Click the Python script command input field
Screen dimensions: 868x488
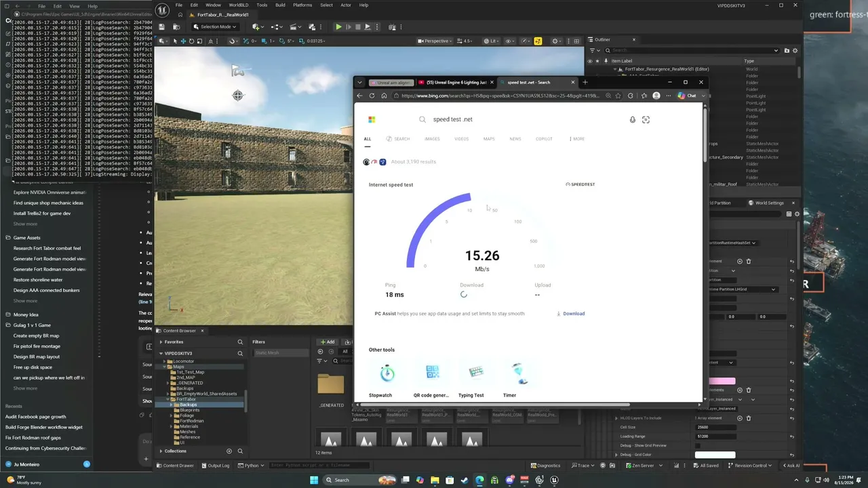pyautogui.click(x=319, y=466)
